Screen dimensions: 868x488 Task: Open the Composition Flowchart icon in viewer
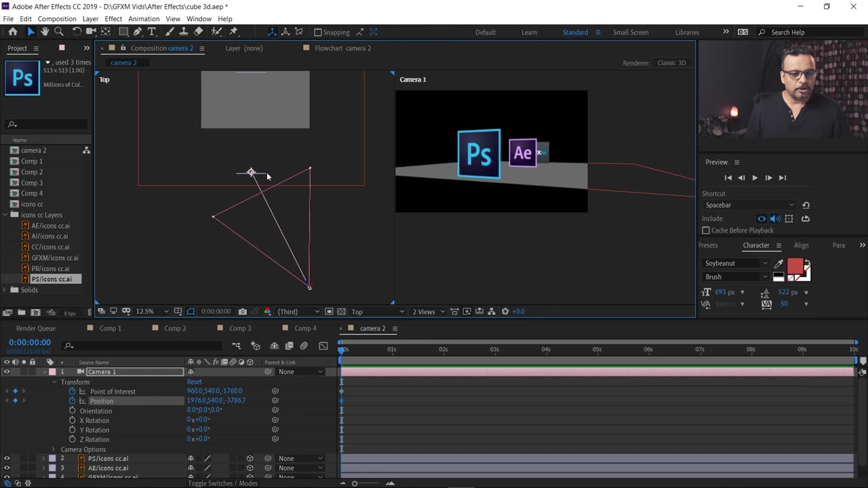tap(492, 312)
